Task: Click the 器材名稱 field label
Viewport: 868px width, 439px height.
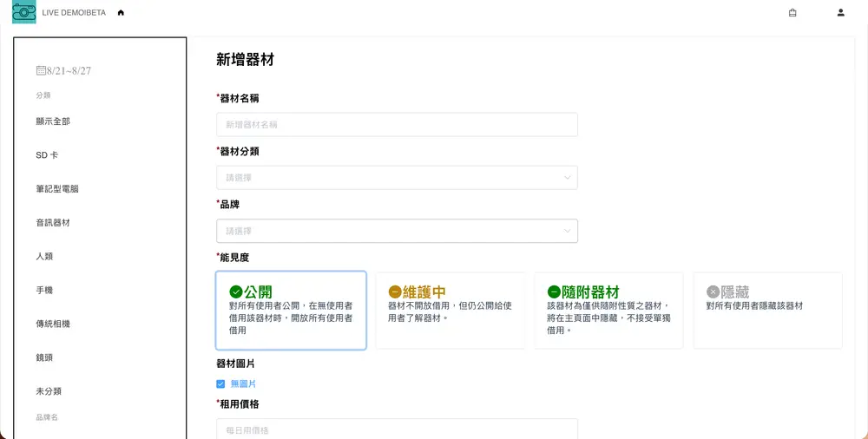Action: (x=240, y=99)
